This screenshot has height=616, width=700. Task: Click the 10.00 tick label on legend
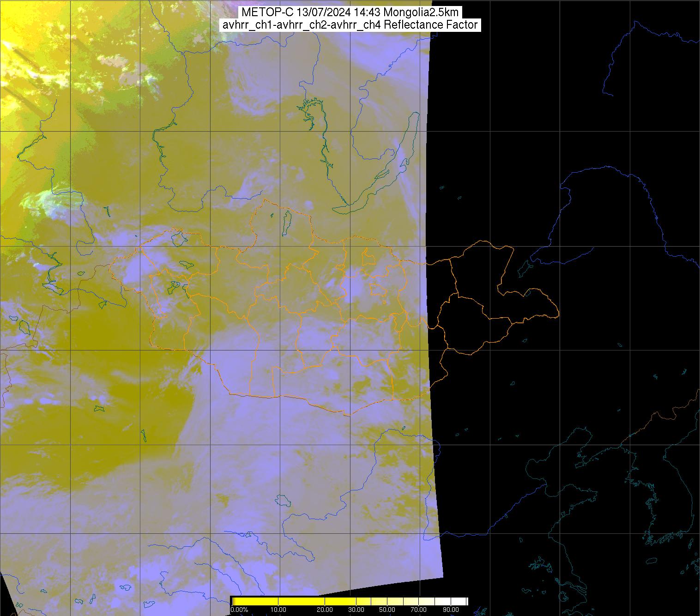pos(278,610)
